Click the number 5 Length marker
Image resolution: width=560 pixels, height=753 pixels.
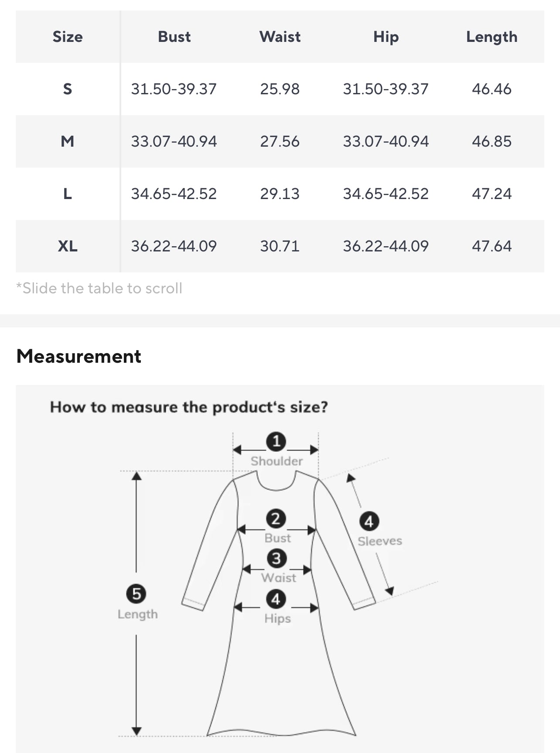coord(136,594)
